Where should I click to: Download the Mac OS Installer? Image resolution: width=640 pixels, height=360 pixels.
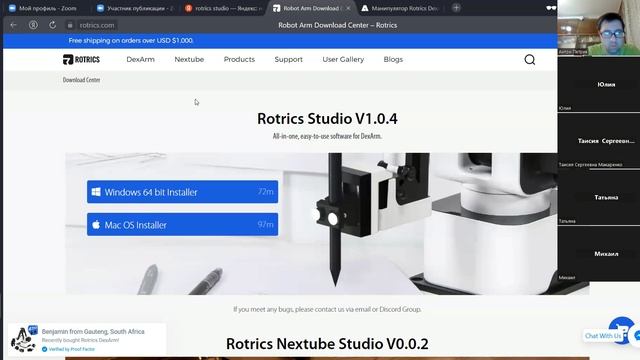[182, 224]
